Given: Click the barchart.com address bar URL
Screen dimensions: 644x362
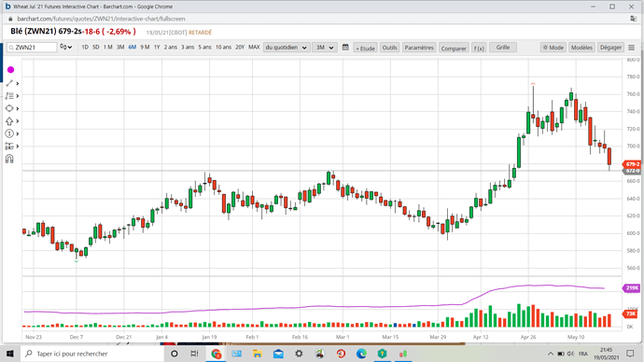Looking at the screenshot, I should (x=101, y=19).
